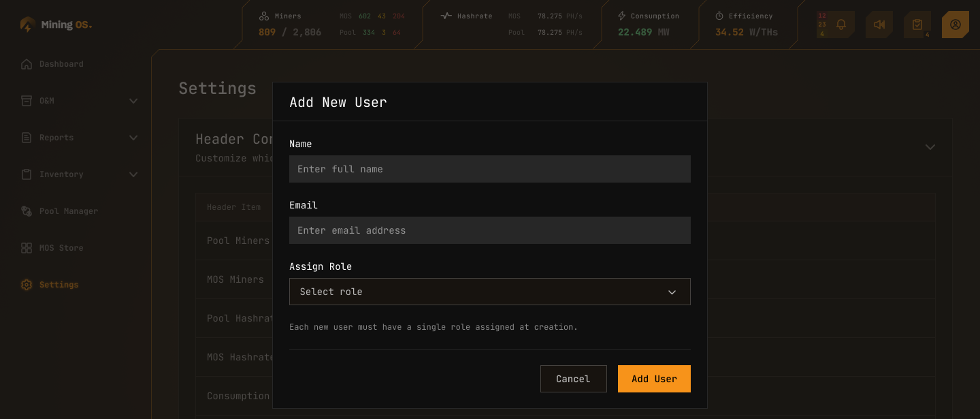This screenshot has height=419, width=980.
Task: Click the Efficiency clock icon
Action: point(719,16)
